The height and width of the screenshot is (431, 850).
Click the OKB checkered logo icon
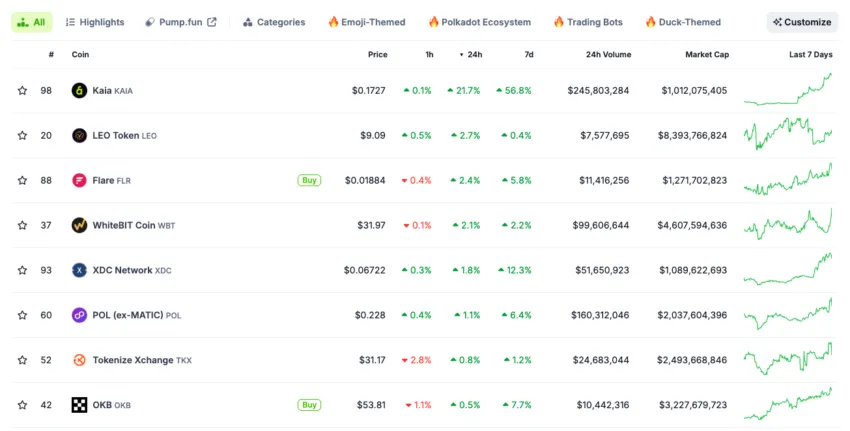tap(79, 405)
